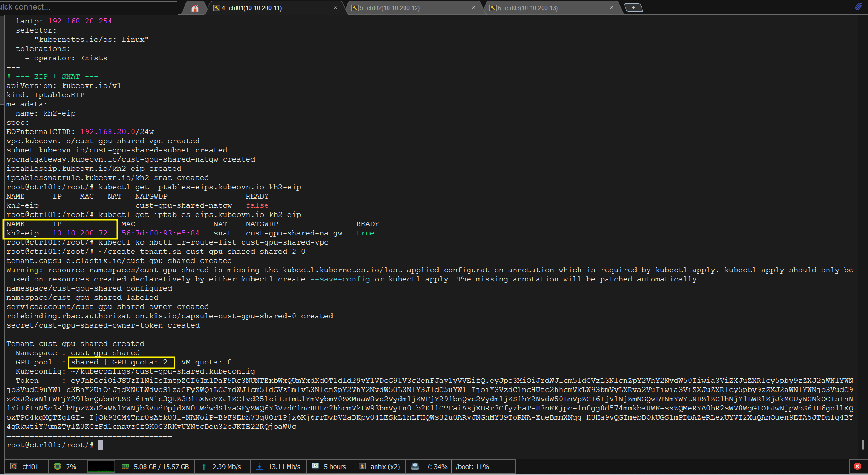This screenshot has height=475, width=868.
Task: Click the ssh key icon on ctrl01 tab
Action: (217, 8)
